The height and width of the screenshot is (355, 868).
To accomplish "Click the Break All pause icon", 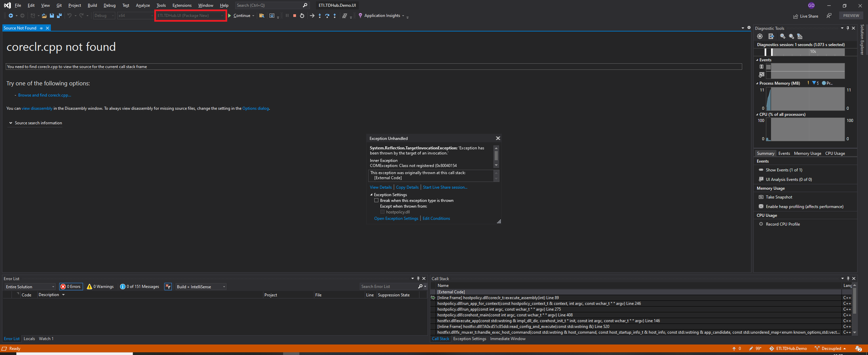I will pos(287,16).
